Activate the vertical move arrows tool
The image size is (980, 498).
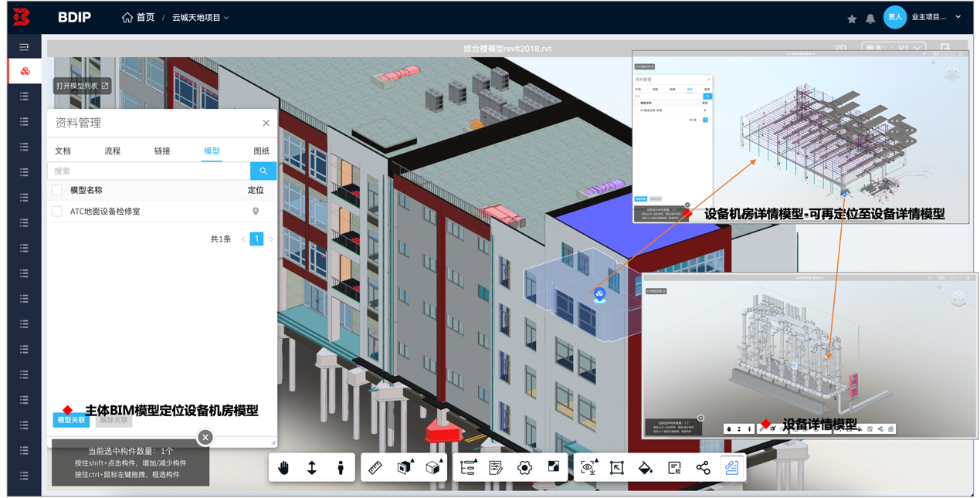coord(312,467)
